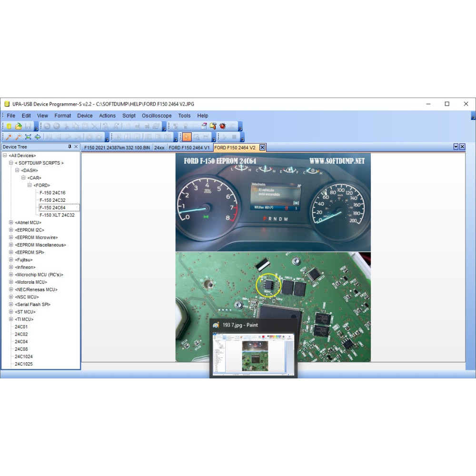Click the 193 7.jpg Paint preview thumbnail
This screenshot has height=476, width=476.
pyautogui.click(x=254, y=354)
